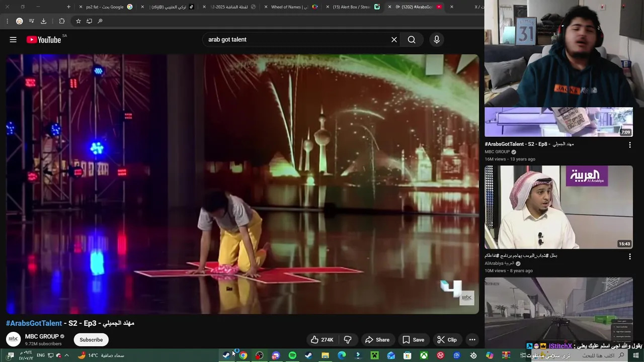Viewport: 644px width, 362px height.
Task: Open MBC GROUP channel name link
Action: pos(42,336)
